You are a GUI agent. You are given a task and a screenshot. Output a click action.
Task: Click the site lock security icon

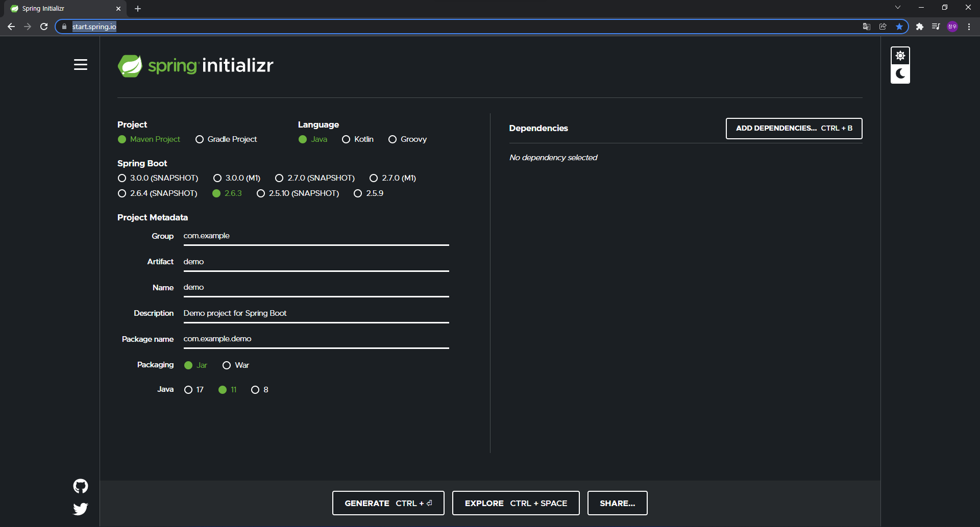pos(64,27)
